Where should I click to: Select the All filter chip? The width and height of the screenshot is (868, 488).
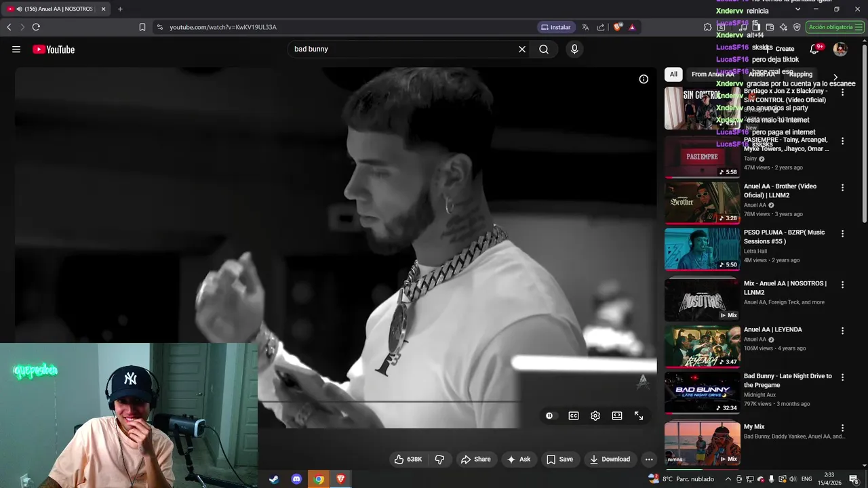coord(673,75)
